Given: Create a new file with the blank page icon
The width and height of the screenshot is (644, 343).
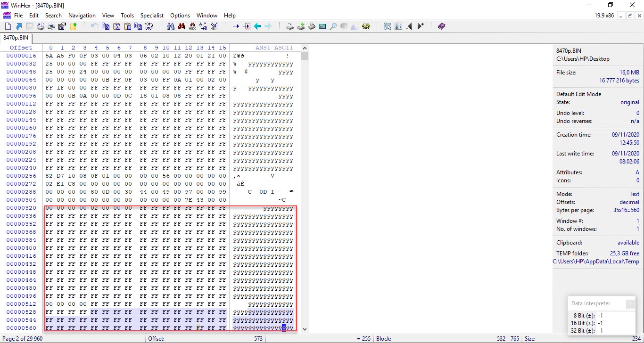Looking at the screenshot, I should pyautogui.click(x=8, y=26).
